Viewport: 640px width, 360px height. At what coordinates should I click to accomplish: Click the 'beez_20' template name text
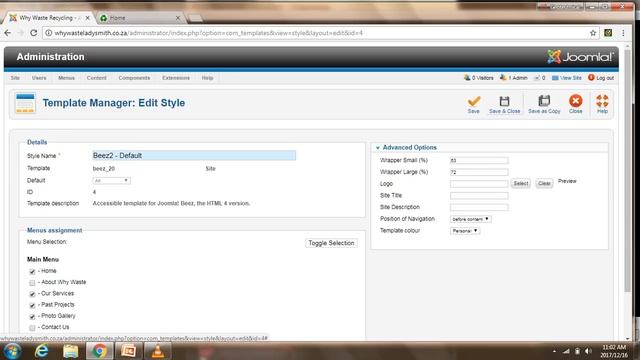[104, 168]
